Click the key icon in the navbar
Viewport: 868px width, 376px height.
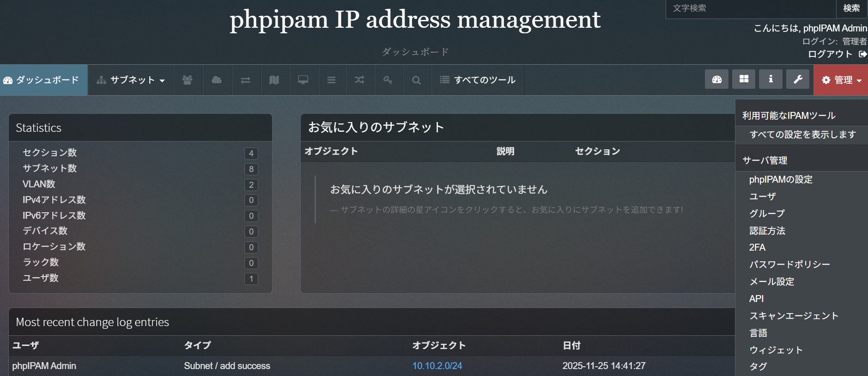click(x=388, y=80)
